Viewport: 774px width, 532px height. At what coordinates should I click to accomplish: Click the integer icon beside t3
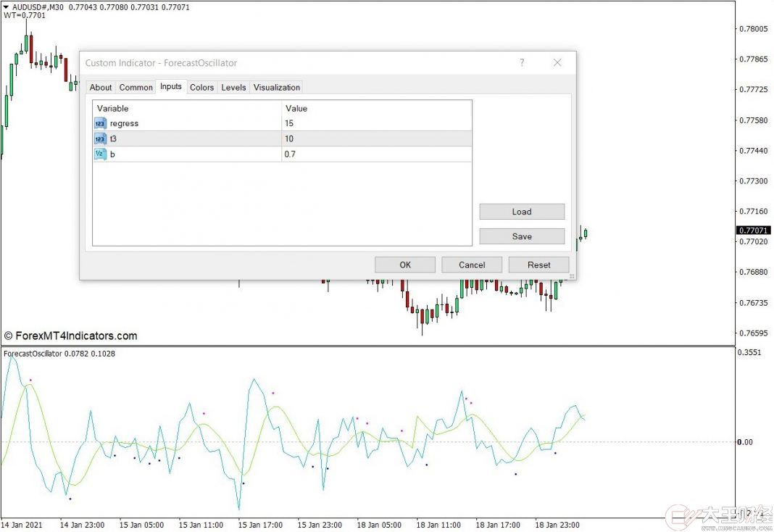pos(100,138)
